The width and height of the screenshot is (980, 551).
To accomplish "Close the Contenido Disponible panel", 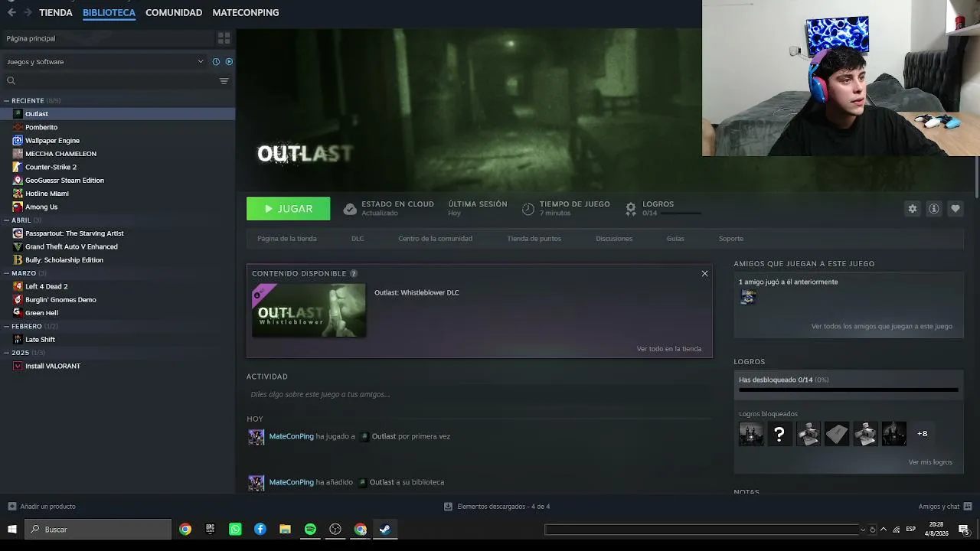I will pos(705,274).
